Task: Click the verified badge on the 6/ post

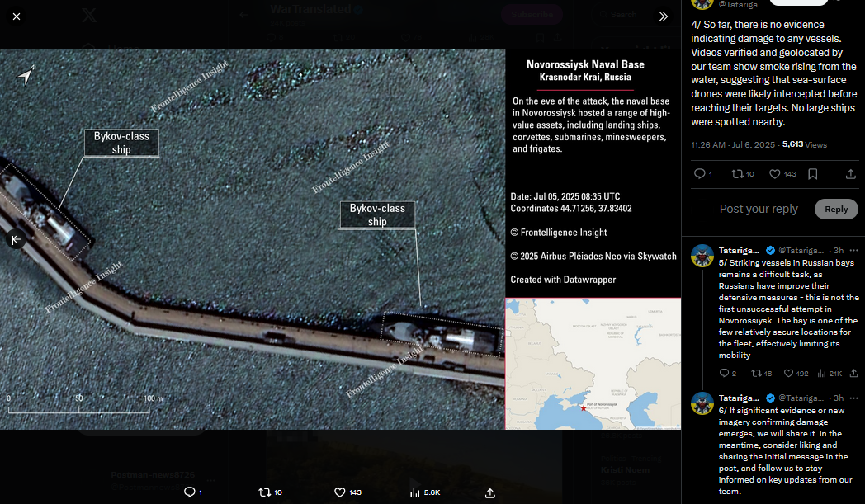Action: tap(771, 398)
